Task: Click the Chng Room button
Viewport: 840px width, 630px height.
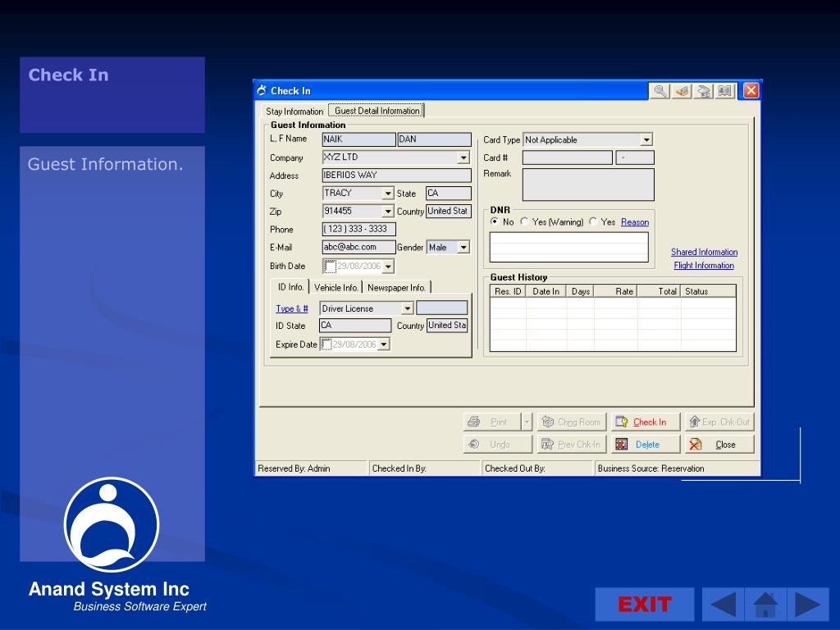Action: pyautogui.click(x=572, y=422)
